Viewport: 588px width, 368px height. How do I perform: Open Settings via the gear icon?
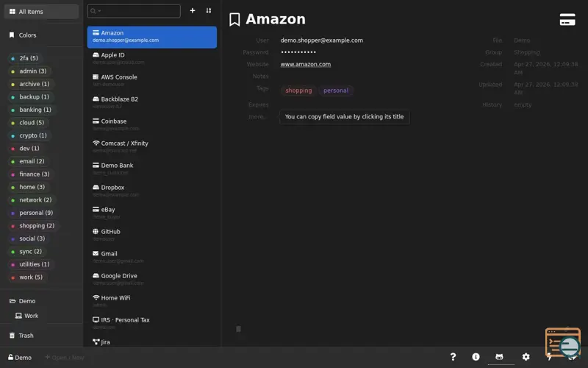tap(526, 357)
